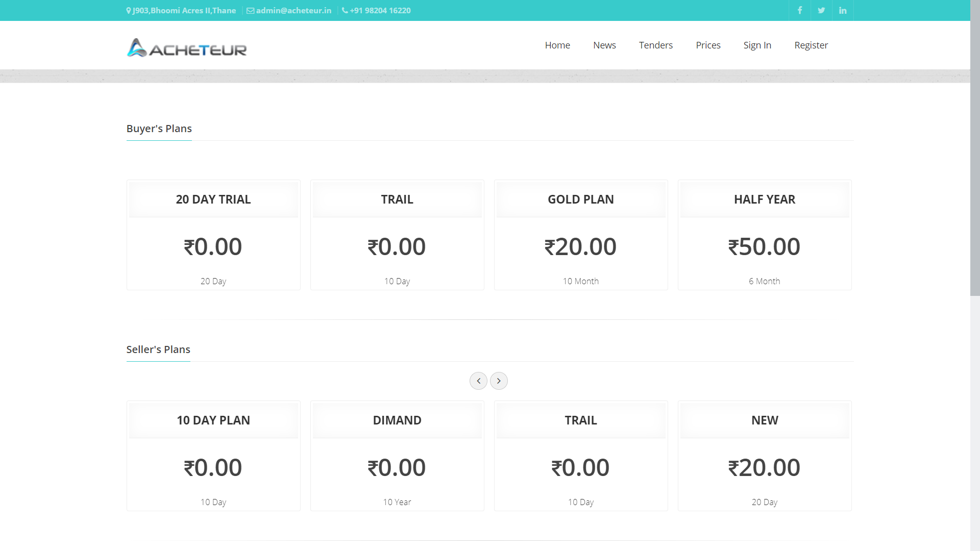Click the next arrow in Seller's Plans
The height and width of the screenshot is (551, 980).
[499, 381]
